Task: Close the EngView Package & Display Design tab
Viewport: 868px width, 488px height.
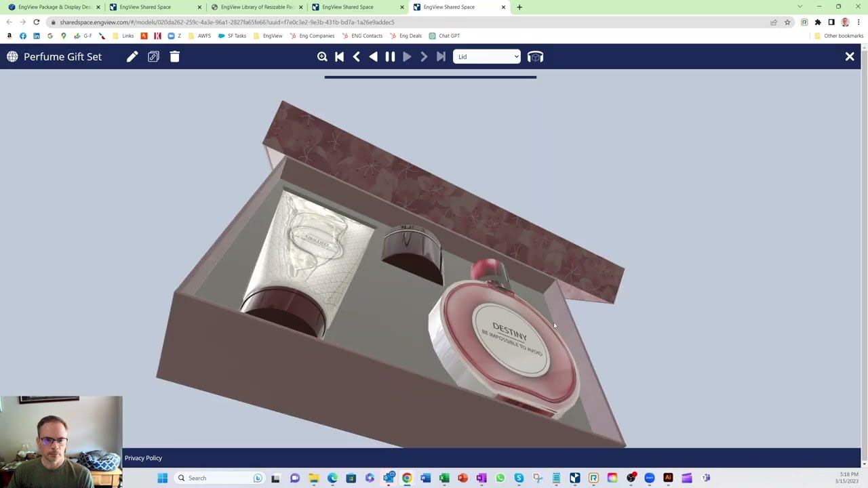Action: [98, 7]
